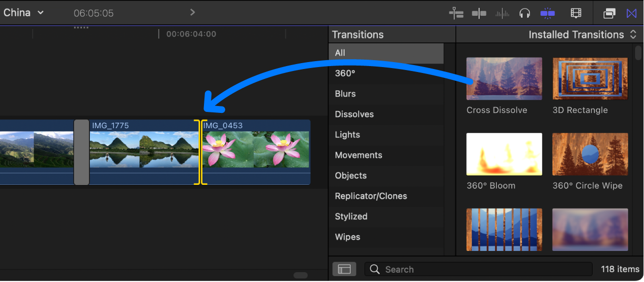Click the transitions search field
This screenshot has height=282, width=644.
[478, 269]
